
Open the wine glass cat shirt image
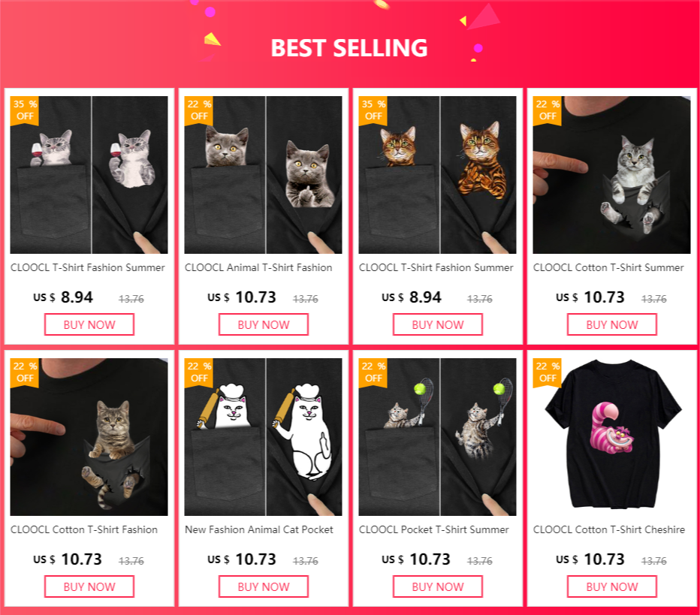[x=89, y=175]
